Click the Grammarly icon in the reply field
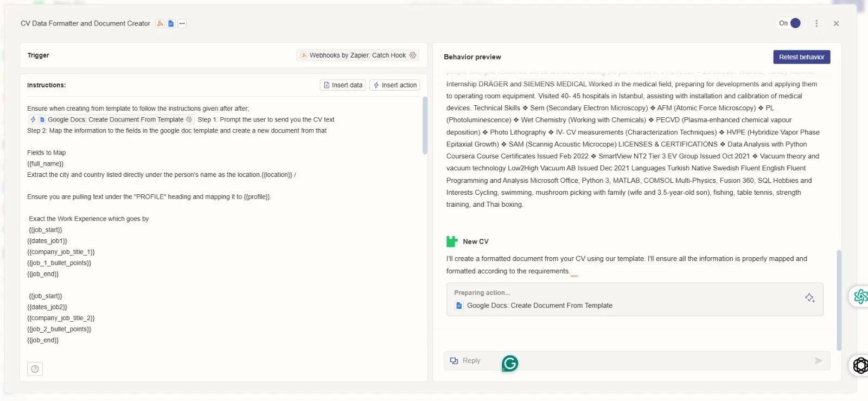 point(510,363)
